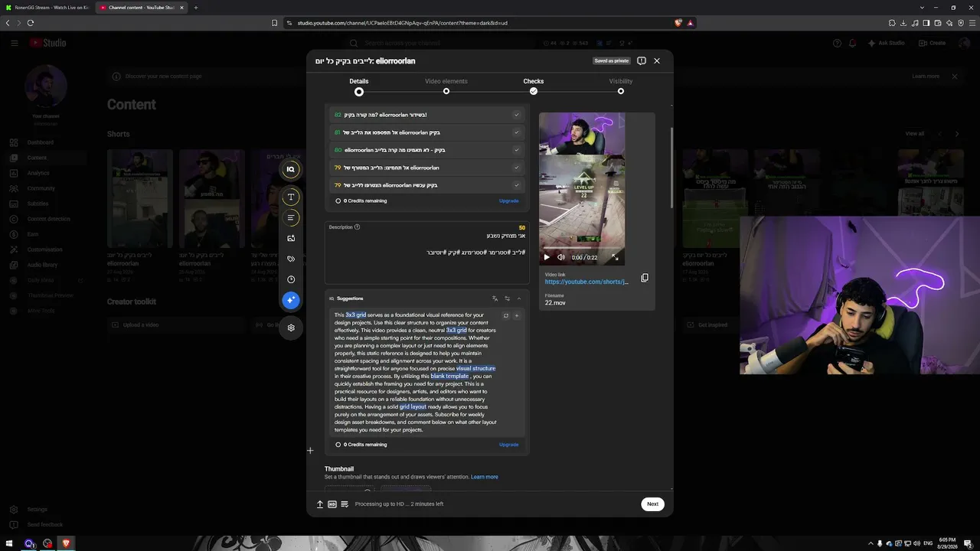980x551 pixels.
Task: Click the blue AI sparkle button in the side toolbar
Action: coord(291,300)
